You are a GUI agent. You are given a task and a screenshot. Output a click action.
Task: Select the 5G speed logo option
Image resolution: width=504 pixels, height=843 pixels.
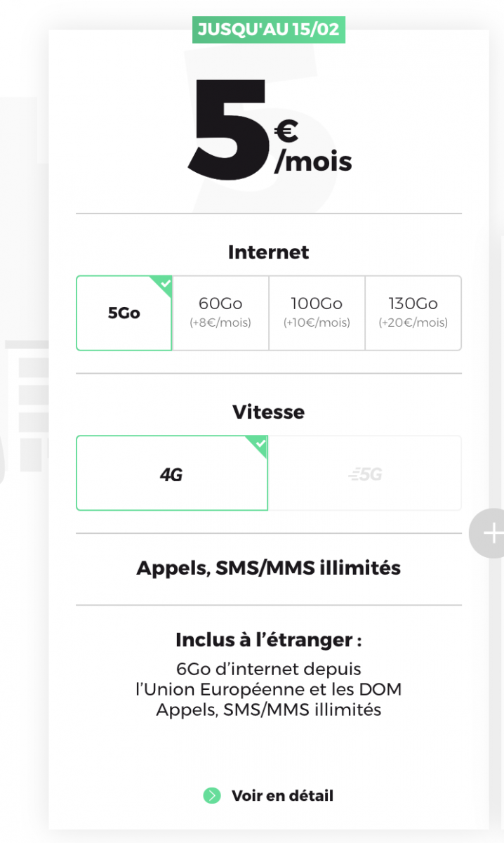point(365,474)
